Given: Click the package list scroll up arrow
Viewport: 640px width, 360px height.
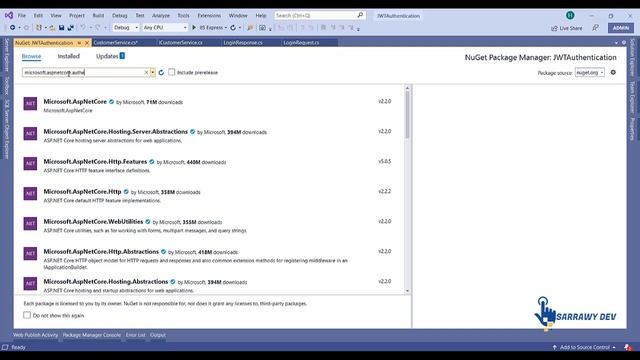Looking at the screenshot, I should pyautogui.click(x=407, y=88).
